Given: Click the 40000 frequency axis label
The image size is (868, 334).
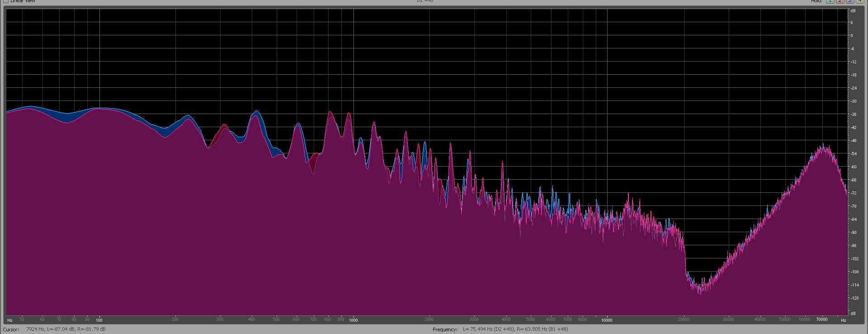Looking at the screenshot, I should [x=760, y=320].
